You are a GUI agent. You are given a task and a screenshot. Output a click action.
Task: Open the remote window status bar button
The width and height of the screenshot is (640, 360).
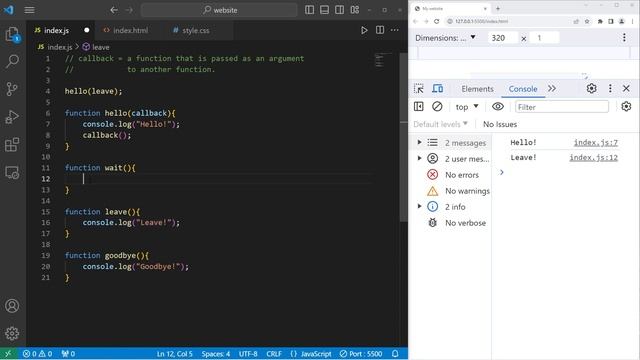[8, 353]
